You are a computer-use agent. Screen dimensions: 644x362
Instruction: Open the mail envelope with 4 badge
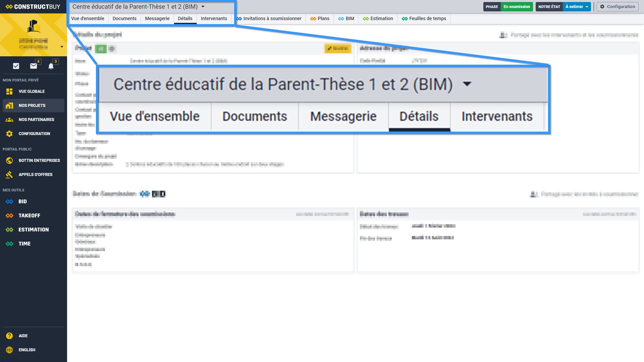coord(34,66)
